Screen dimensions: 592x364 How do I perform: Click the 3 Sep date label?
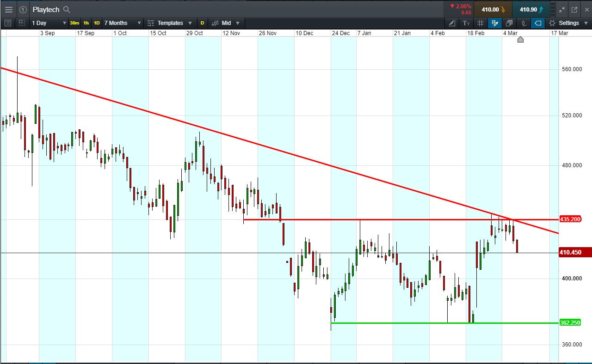(x=48, y=33)
